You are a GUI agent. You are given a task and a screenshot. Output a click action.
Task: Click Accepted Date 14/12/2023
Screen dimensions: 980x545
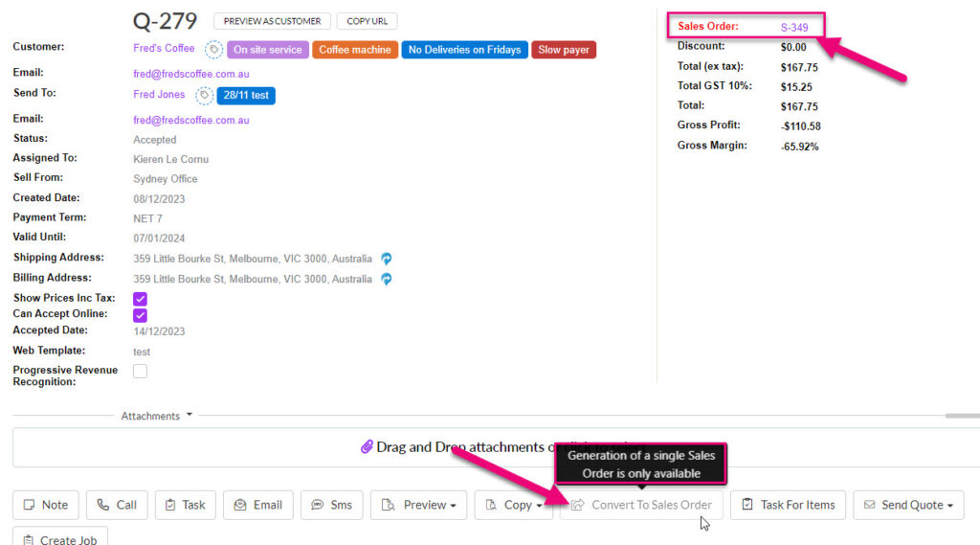pos(159,331)
